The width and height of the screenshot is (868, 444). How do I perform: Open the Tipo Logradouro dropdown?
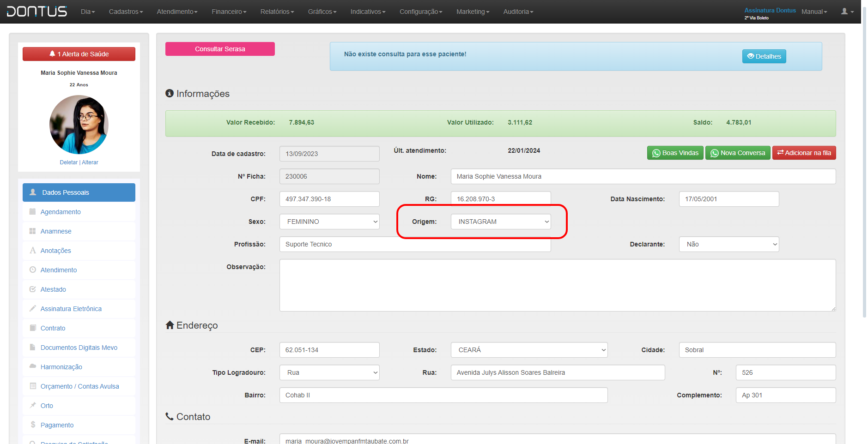tap(329, 372)
